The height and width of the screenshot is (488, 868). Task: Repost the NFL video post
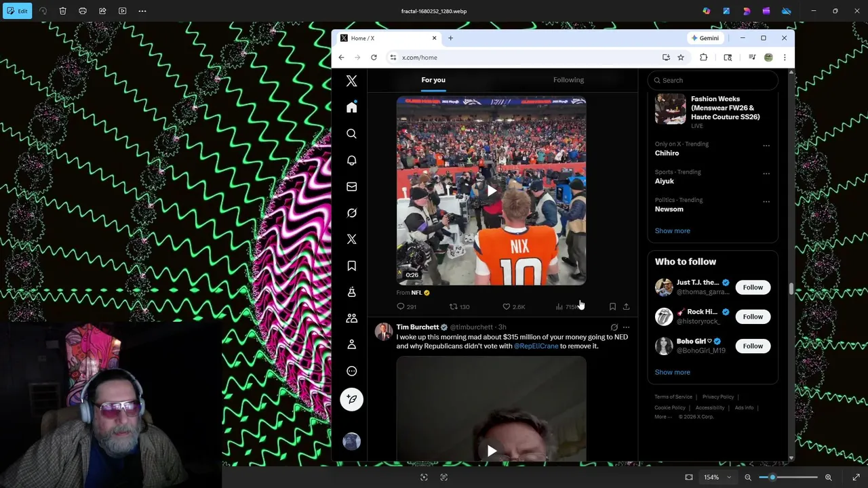point(459,307)
